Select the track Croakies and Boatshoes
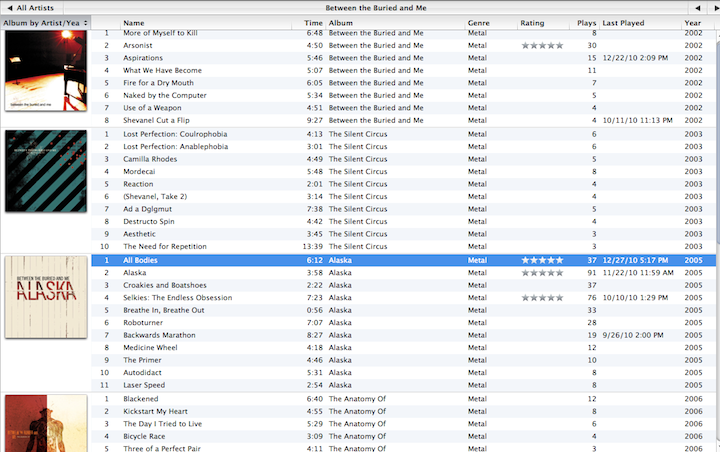 [x=164, y=285]
